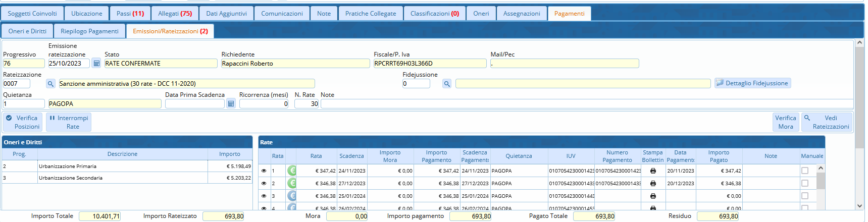Click green euro icon on installment 2
The width and height of the screenshot is (868, 222).
[292, 183]
